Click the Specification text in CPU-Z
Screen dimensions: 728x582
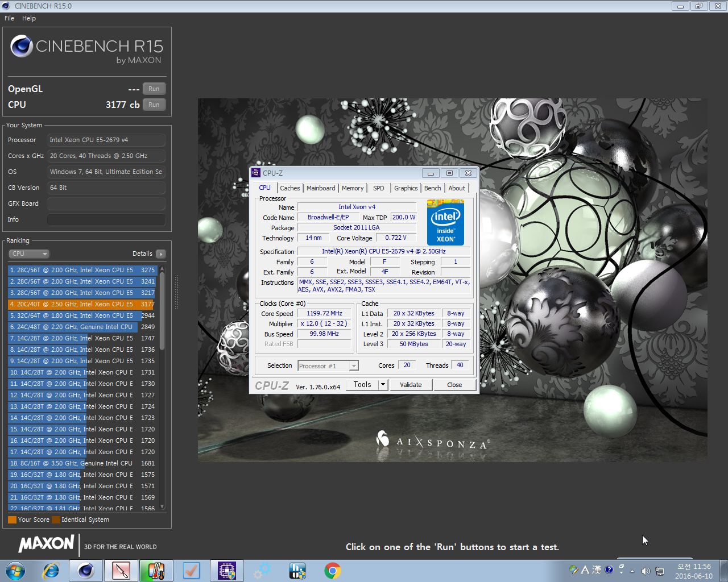(x=384, y=251)
